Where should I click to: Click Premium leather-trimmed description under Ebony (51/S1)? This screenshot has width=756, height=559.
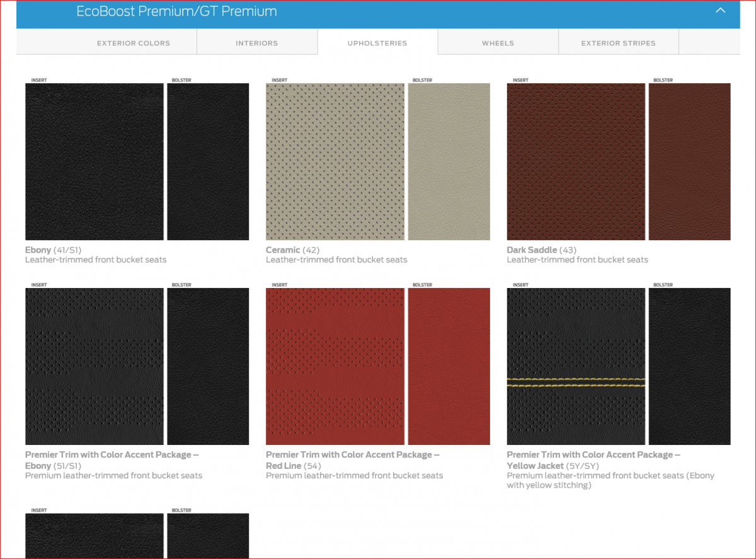coord(113,476)
